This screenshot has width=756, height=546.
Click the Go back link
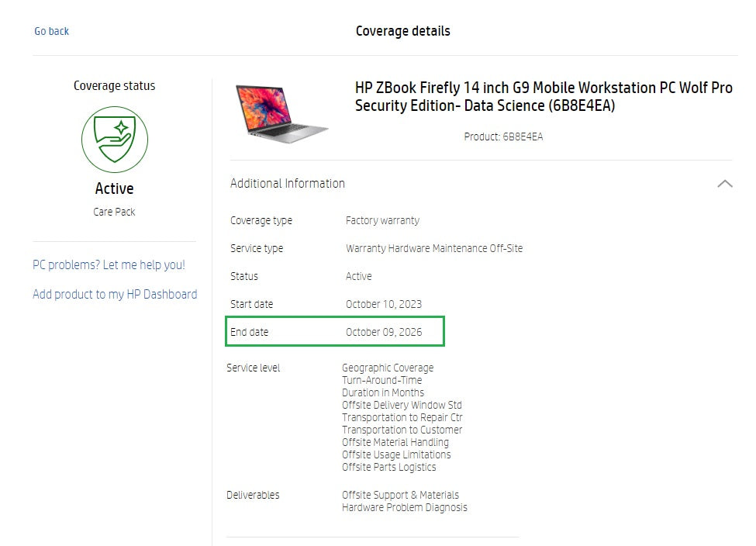pos(52,31)
